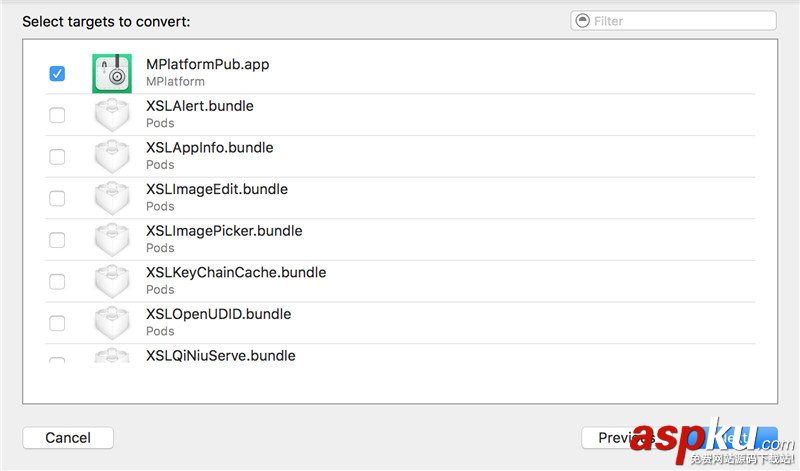800x471 pixels.
Task: Click the MPlatformPub.app application icon
Action: 112,73
